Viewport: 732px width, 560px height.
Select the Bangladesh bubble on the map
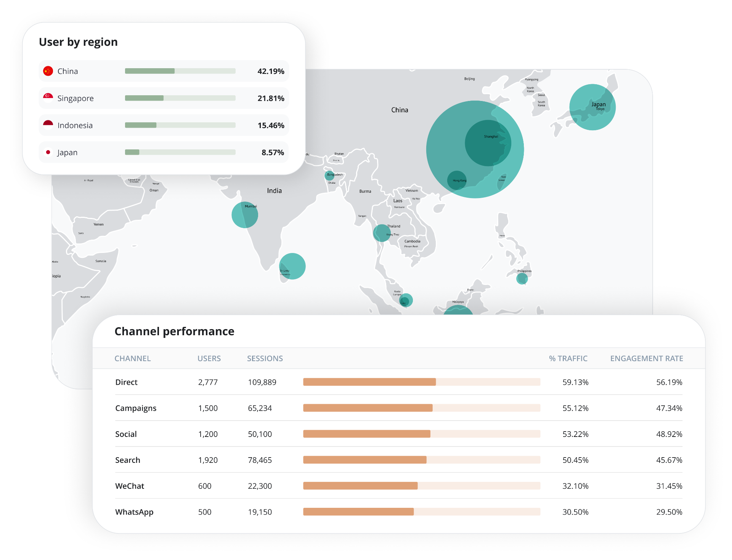click(x=329, y=176)
